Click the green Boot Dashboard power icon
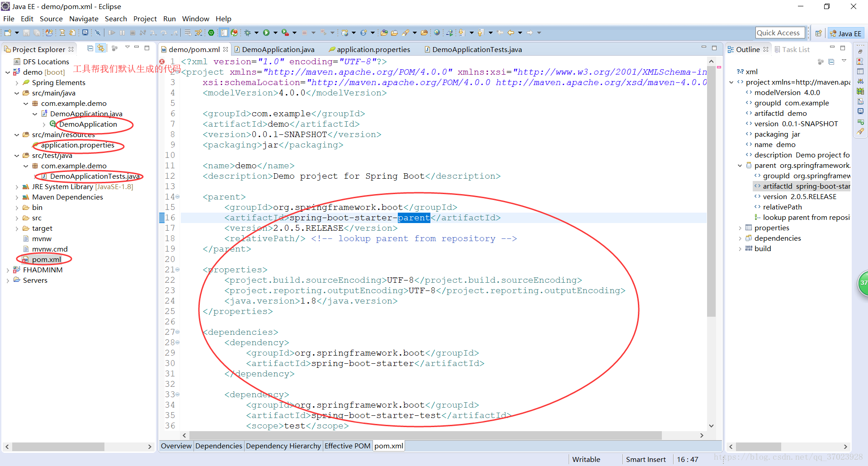Viewport: 868px width, 466px height. (211, 33)
